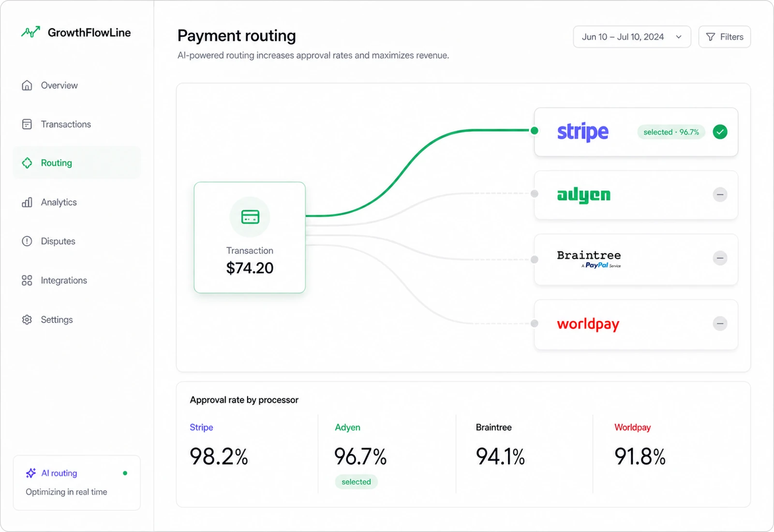Open Analytics menu item

(77, 202)
